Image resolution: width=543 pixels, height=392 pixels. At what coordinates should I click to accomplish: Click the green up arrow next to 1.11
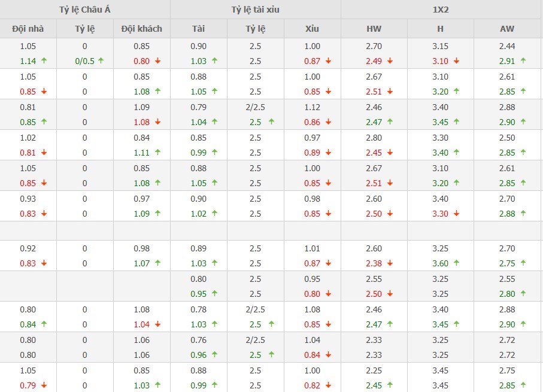(x=157, y=152)
